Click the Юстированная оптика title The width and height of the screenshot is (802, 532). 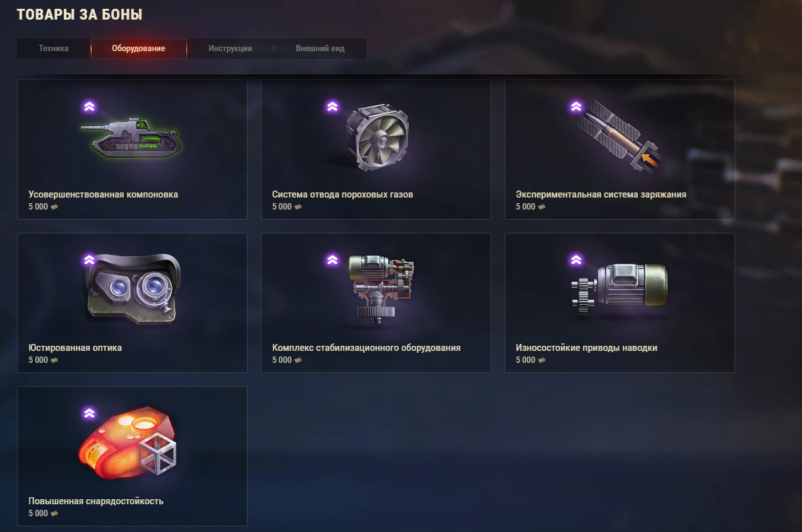(x=75, y=348)
